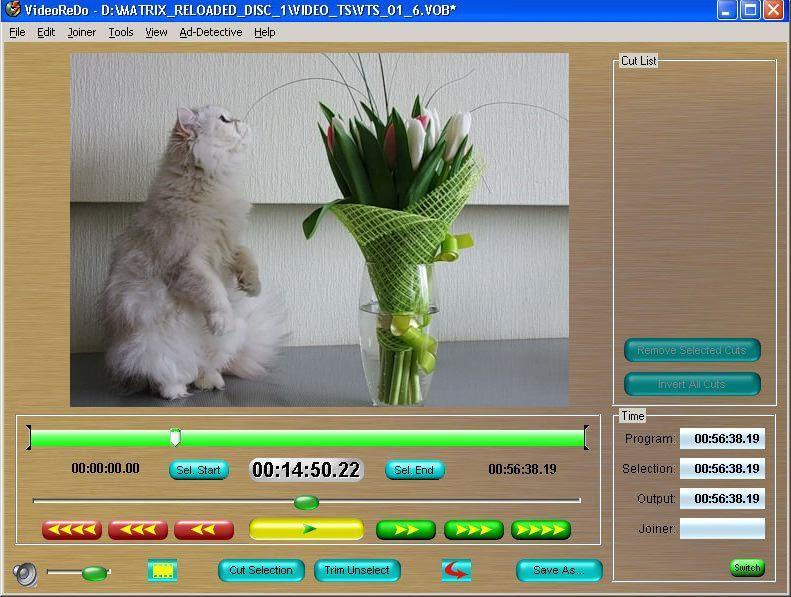Click the Cut List group label
This screenshot has height=597, width=791.
(x=639, y=61)
